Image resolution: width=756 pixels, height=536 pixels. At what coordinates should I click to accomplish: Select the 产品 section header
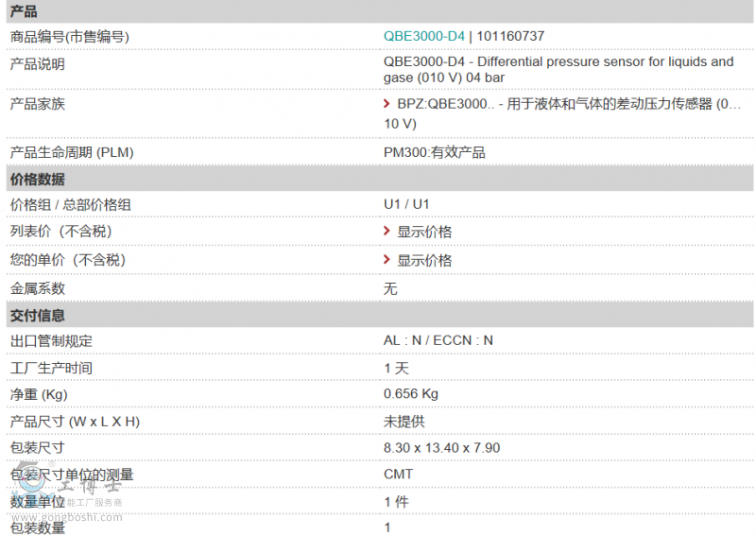pyautogui.click(x=24, y=11)
